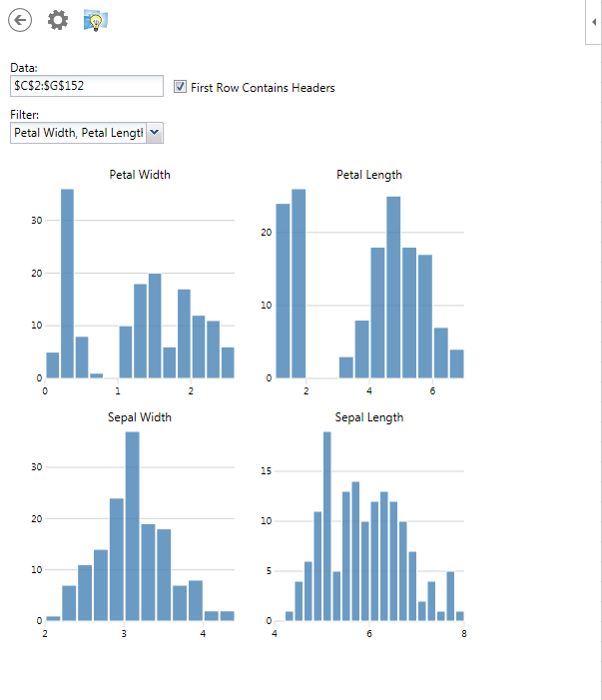This screenshot has height=700, width=602.
Task: Click the tallest bar in Petal Width chart
Action: [68, 285]
